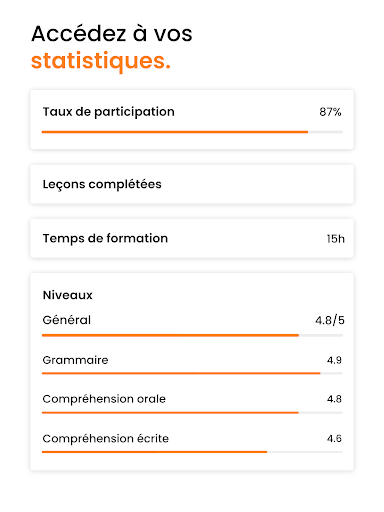Click the Compréhension orale progress bar
This screenshot has width=384, height=512.
tap(192, 413)
